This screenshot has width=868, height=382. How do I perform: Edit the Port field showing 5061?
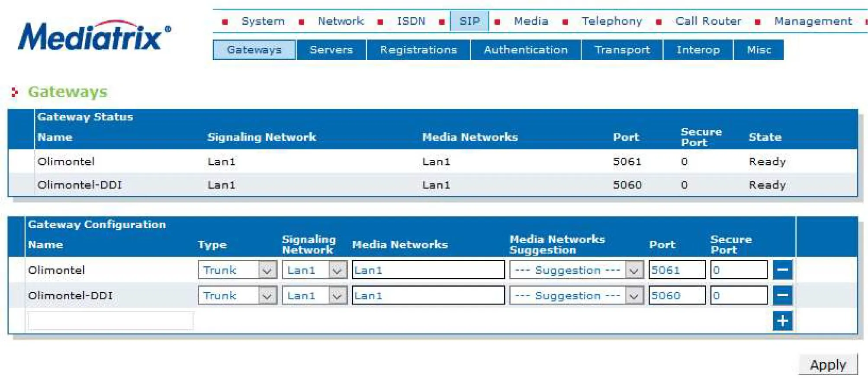pyautogui.click(x=677, y=270)
